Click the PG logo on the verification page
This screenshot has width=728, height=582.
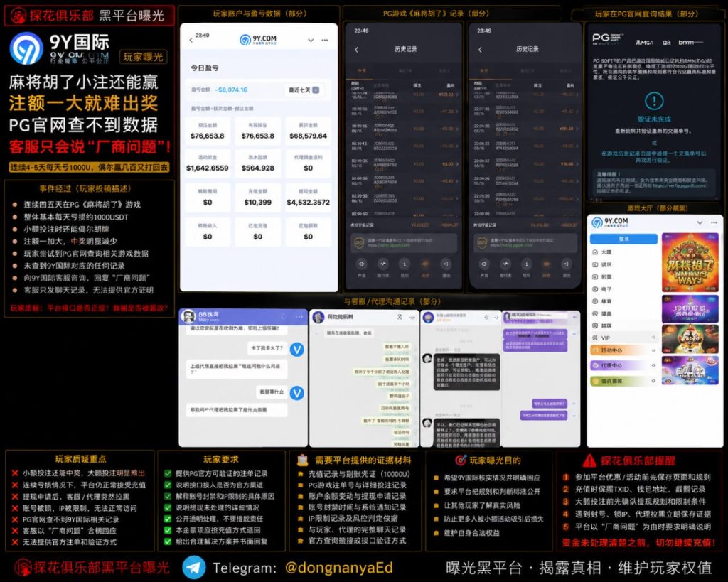[607, 40]
